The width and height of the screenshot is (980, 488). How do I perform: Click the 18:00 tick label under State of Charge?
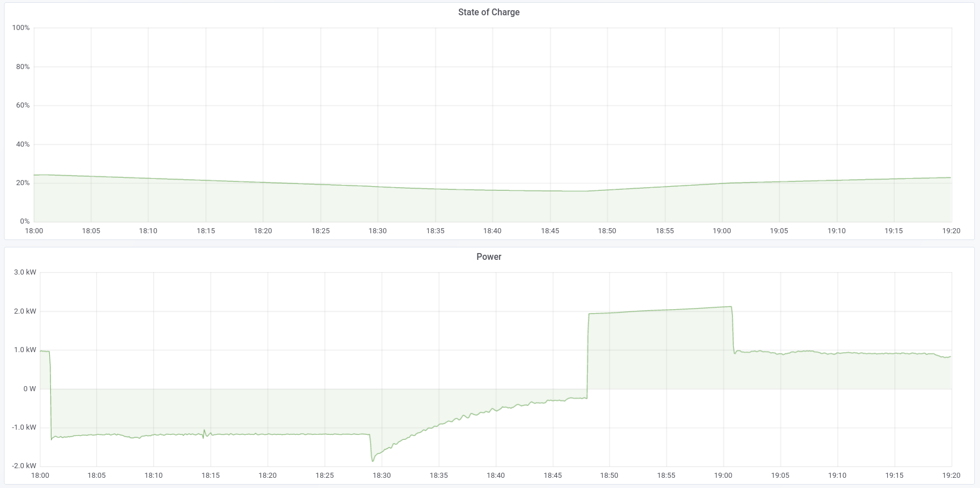(x=34, y=231)
